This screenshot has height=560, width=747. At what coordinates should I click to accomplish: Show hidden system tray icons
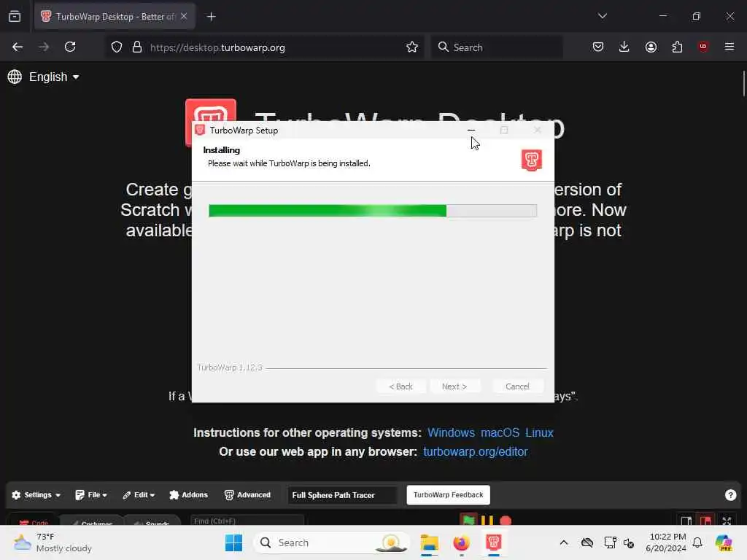point(564,542)
